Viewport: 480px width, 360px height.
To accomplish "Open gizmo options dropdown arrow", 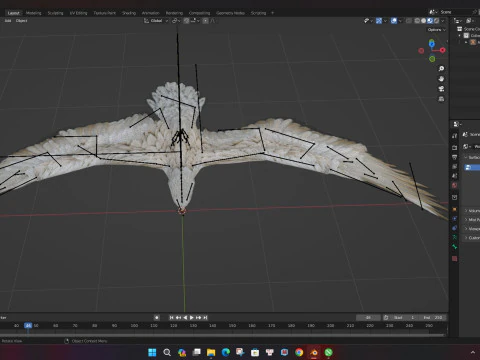I will pyautogui.click(x=385, y=21).
